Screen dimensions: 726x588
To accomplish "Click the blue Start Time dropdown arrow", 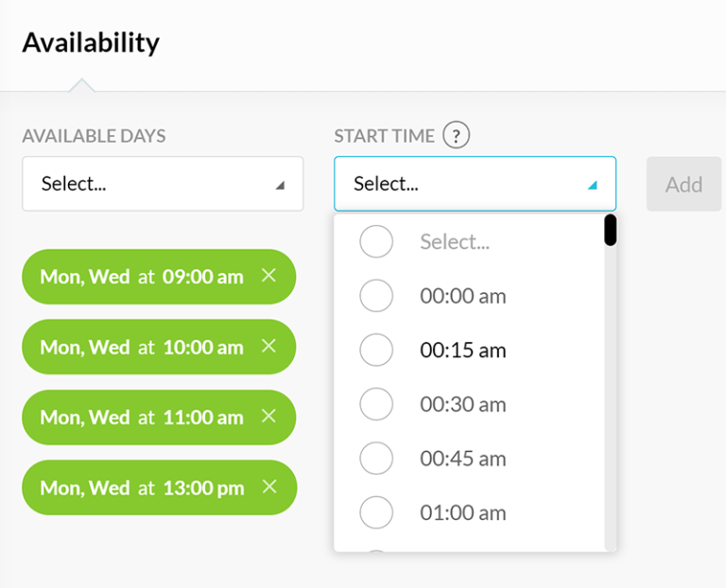I will coord(593,185).
